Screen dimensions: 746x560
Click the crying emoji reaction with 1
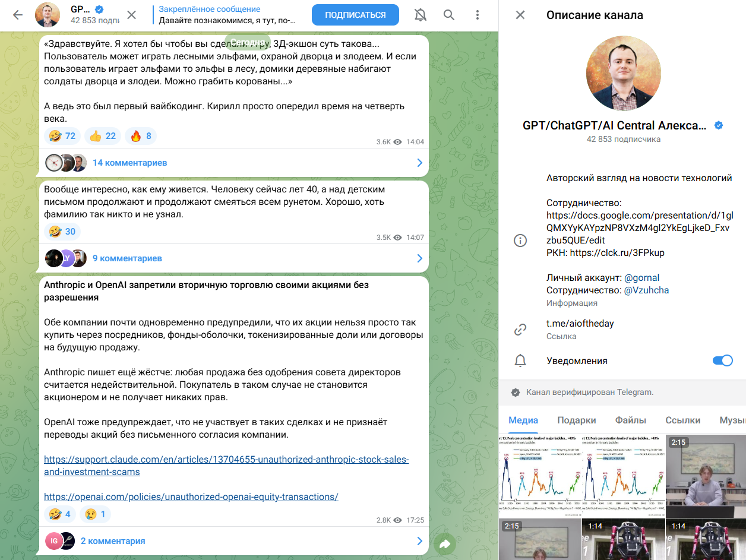click(x=95, y=514)
